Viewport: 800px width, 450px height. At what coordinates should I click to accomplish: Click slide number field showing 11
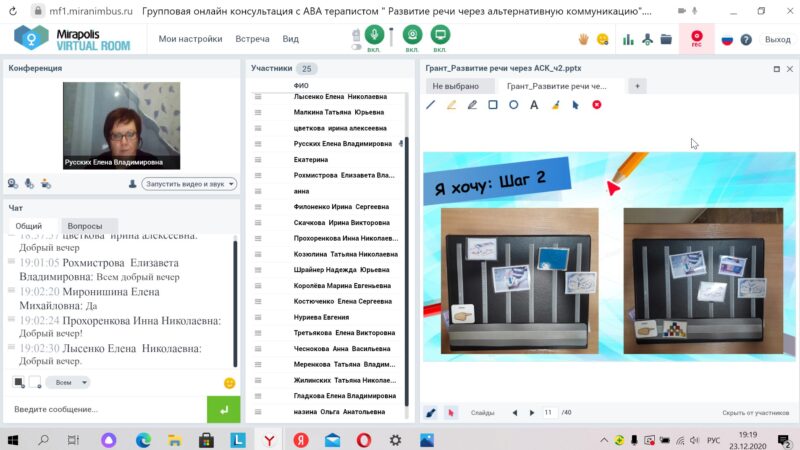(x=548, y=412)
